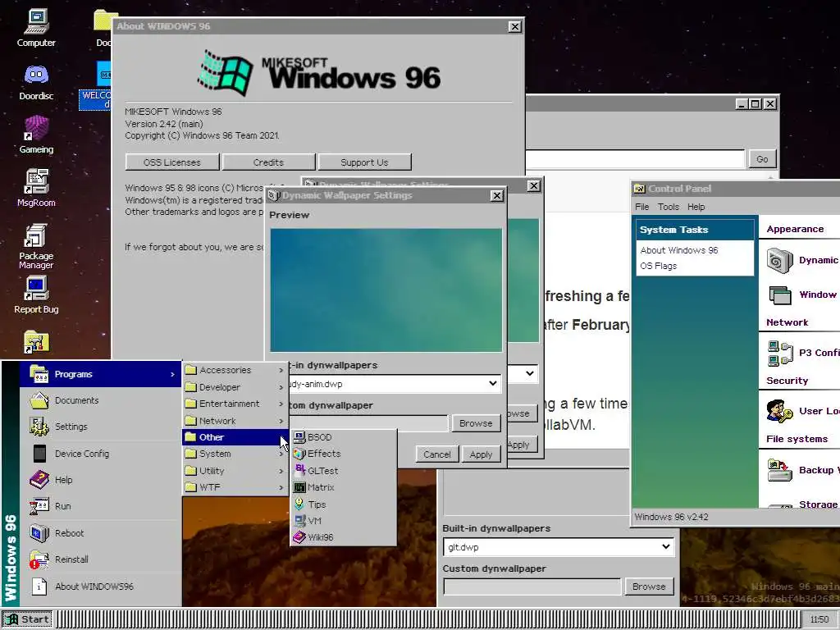Open File menu in Control Panel
The image size is (840, 630).
click(641, 207)
